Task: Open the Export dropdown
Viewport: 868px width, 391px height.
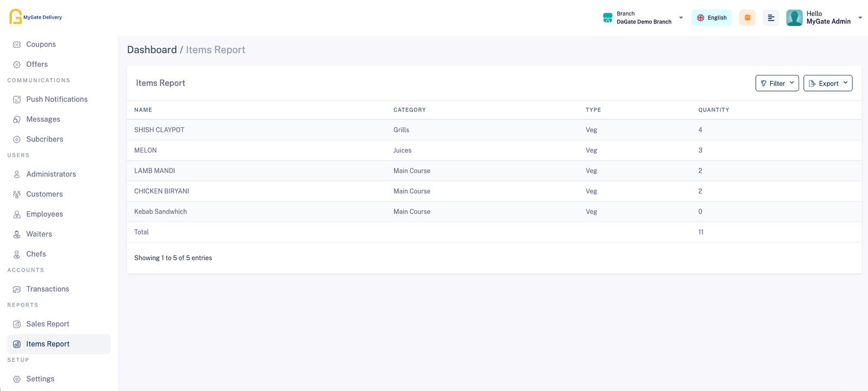Action: (x=827, y=83)
